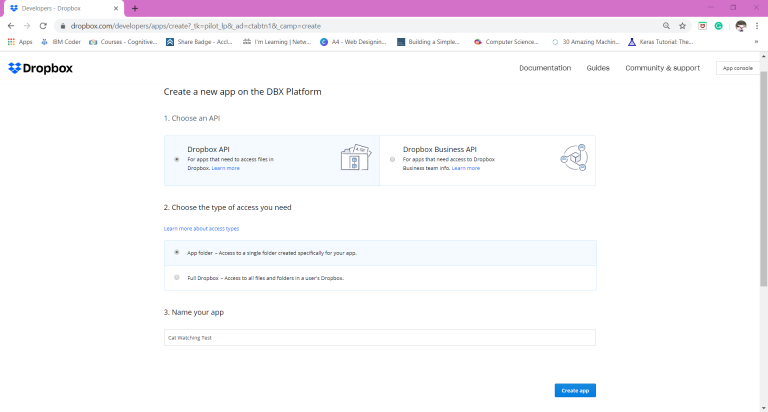This screenshot has width=768, height=412.
Task: Bookmark this page with star icon
Action: (x=682, y=26)
